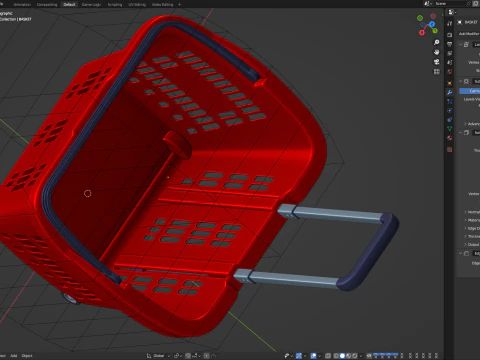Switch to rendered viewport shading
This screenshot has height=360, width=480.
(x=355, y=356)
